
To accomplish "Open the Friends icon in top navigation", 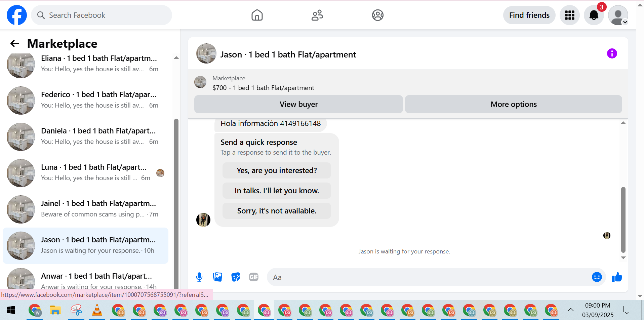I will pos(317,15).
